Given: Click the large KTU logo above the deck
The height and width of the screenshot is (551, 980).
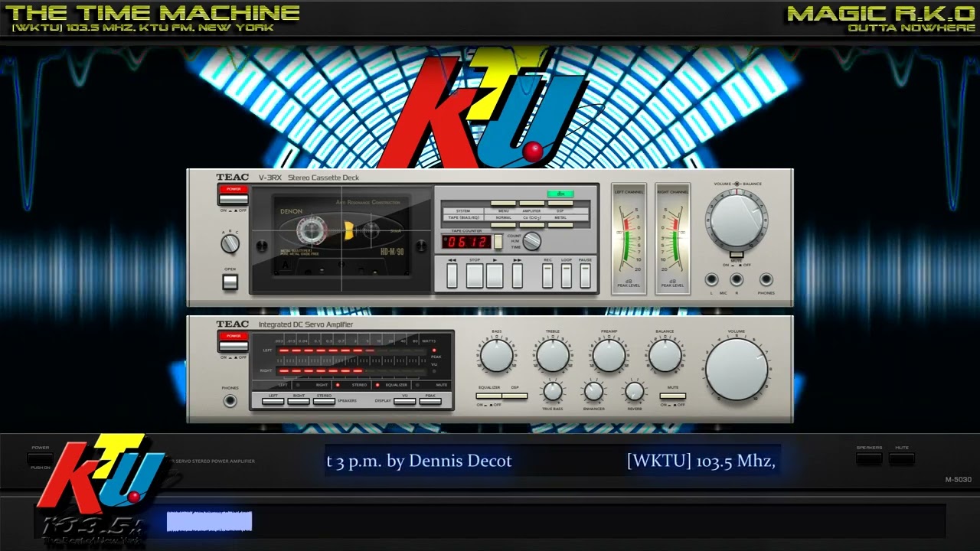Looking at the screenshot, I should point(481,107).
